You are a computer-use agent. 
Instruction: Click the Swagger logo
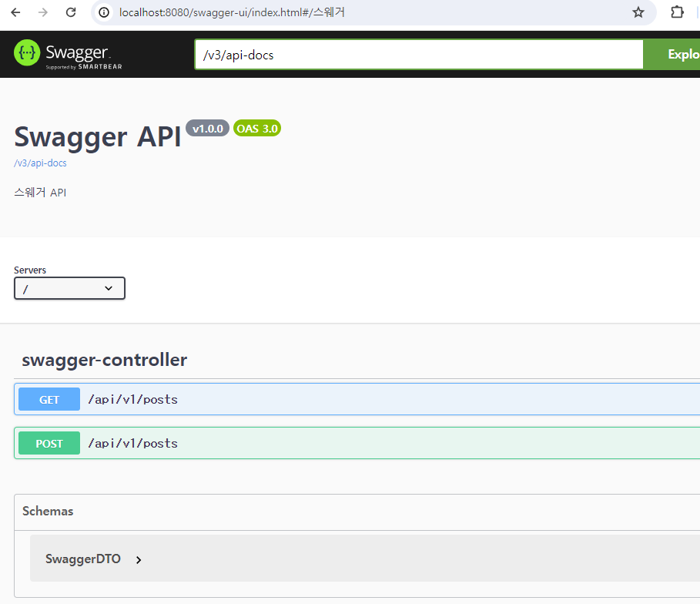coord(68,55)
